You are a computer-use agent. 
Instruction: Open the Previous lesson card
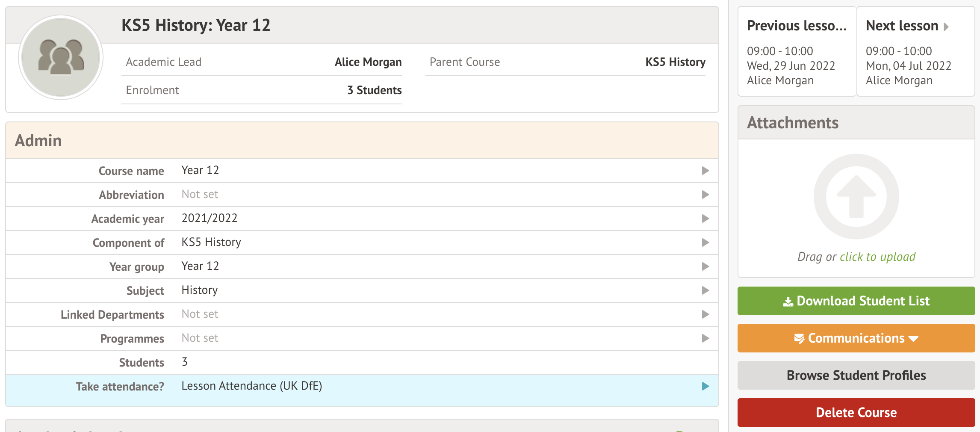797,51
